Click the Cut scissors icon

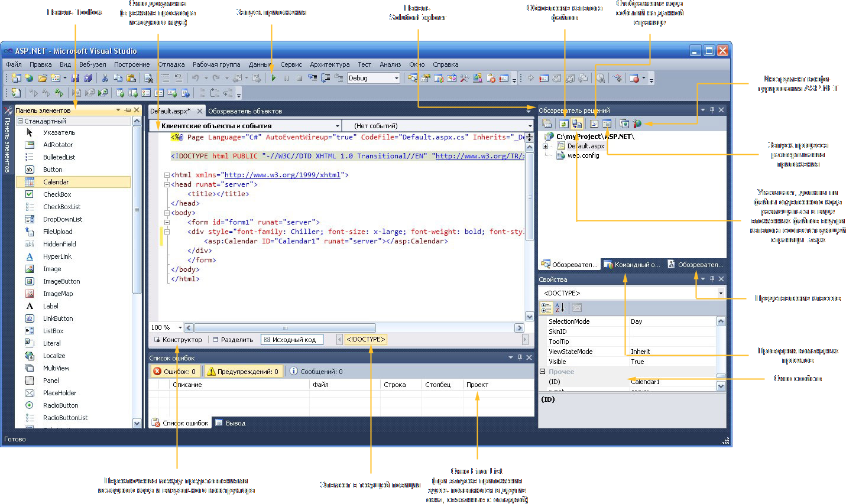[x=105, y=78]
